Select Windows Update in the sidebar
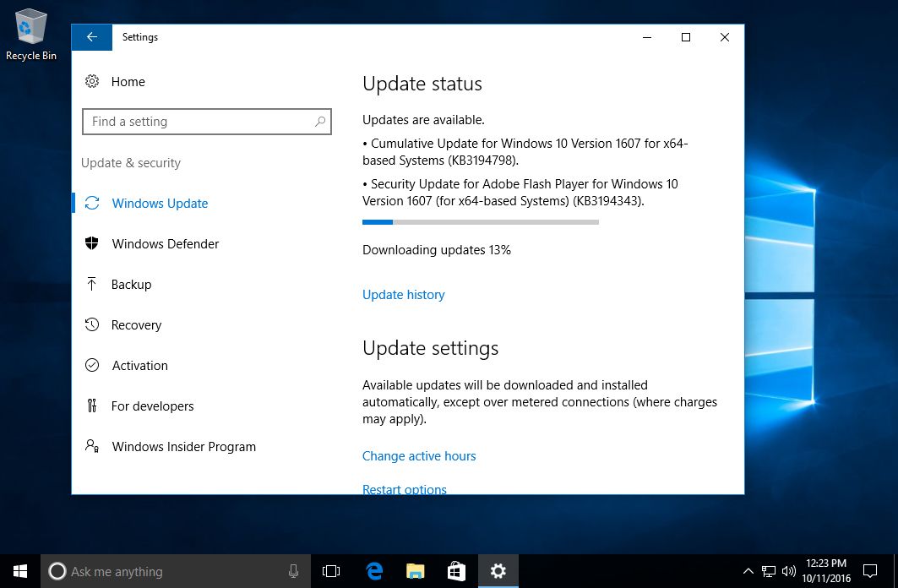 (160, 204)
